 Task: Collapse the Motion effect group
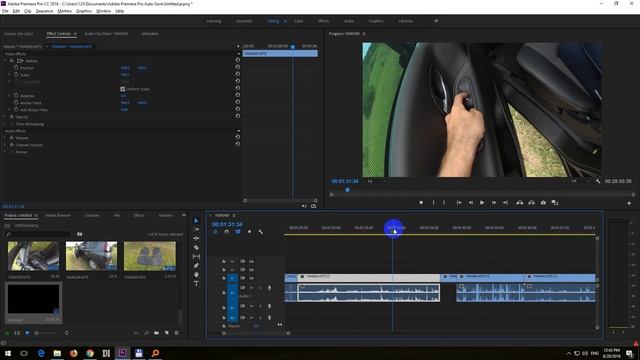click(6, 61)
